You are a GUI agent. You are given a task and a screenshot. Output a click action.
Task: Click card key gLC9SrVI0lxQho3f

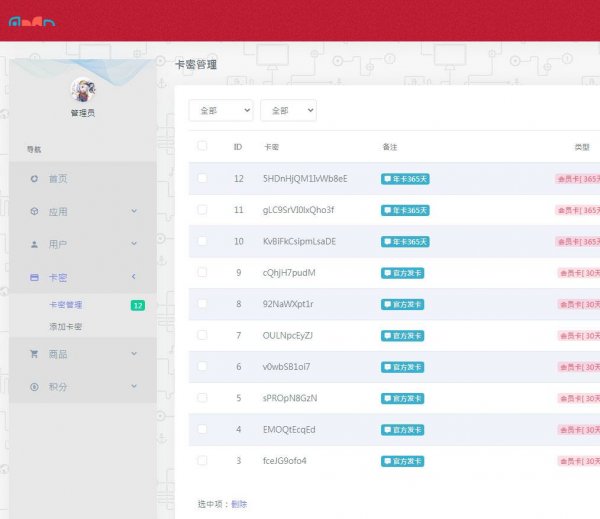[x=298, y=210]
